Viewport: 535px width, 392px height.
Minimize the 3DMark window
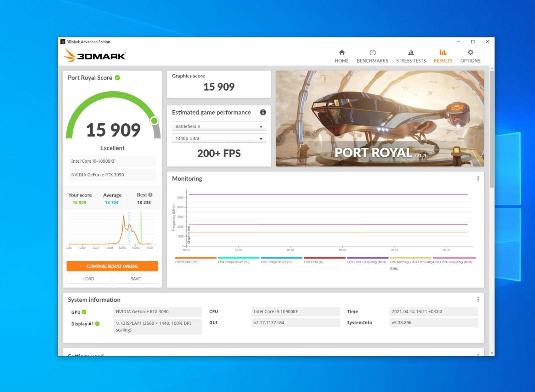click(x=458, y=42)
